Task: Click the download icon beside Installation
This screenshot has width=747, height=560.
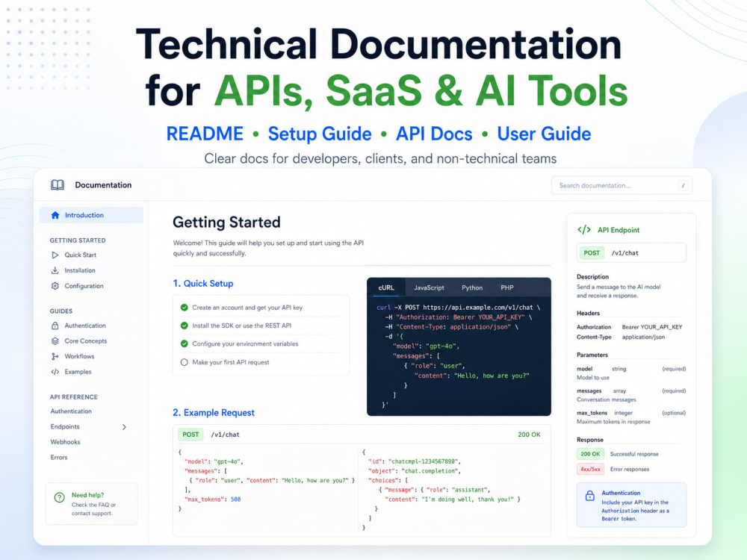Action: [55, 270]
